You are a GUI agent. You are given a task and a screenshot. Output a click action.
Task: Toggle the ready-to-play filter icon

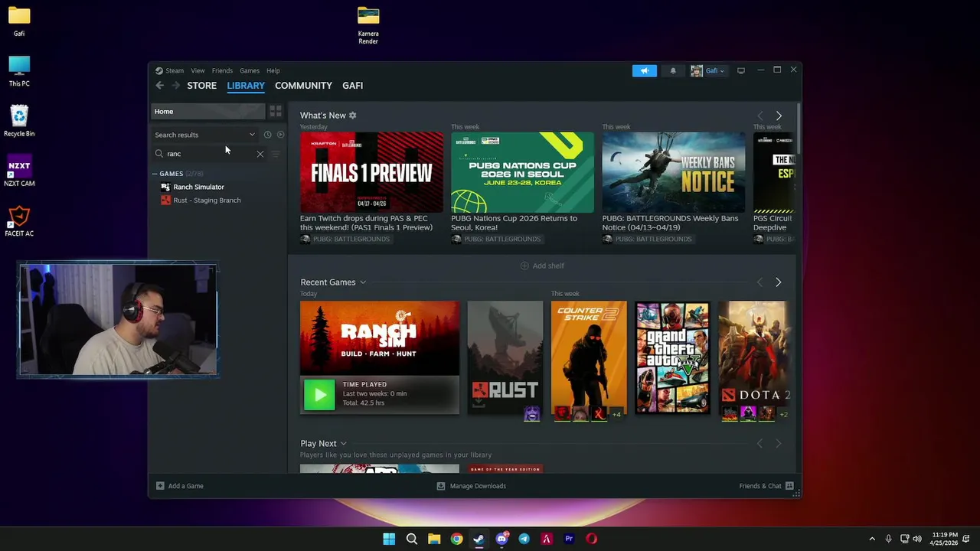[x=280, y=135]
